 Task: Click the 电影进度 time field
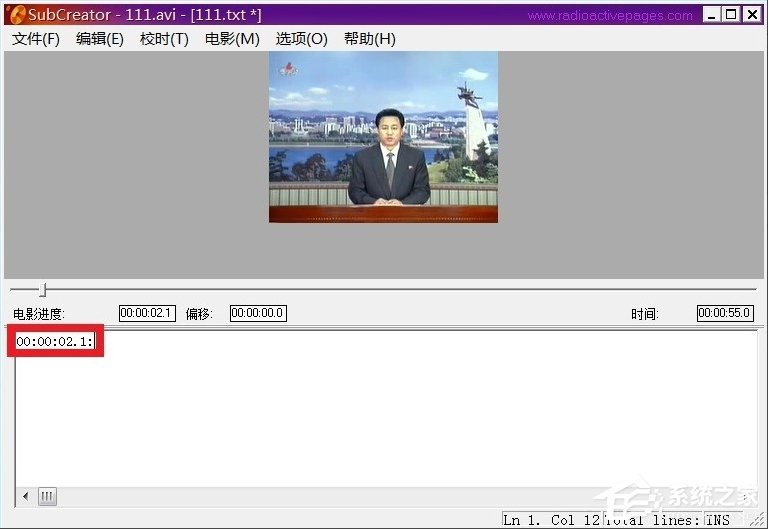147,313
